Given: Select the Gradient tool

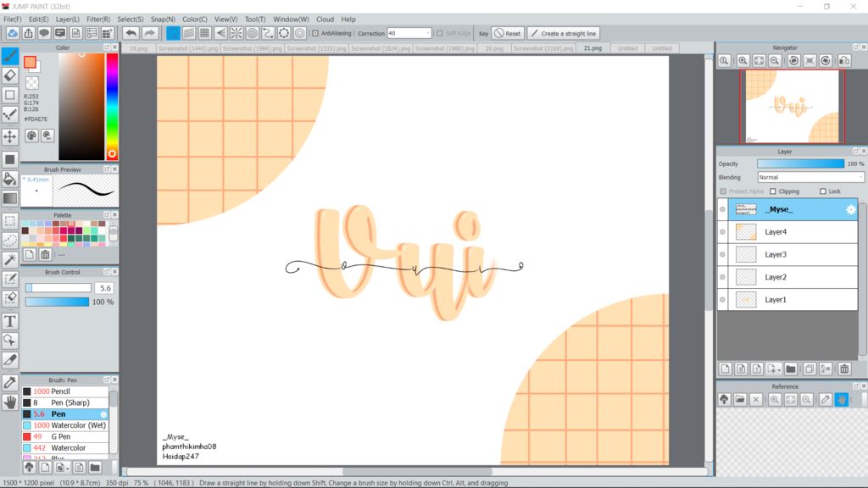Looking at the screenshot, I should (x=10, y=198).
